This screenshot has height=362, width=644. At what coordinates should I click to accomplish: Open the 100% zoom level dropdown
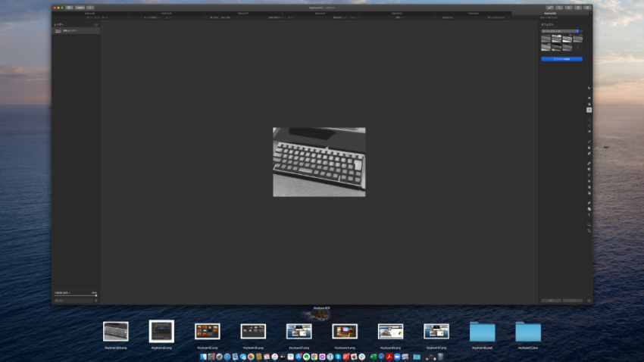coord(80,7)
